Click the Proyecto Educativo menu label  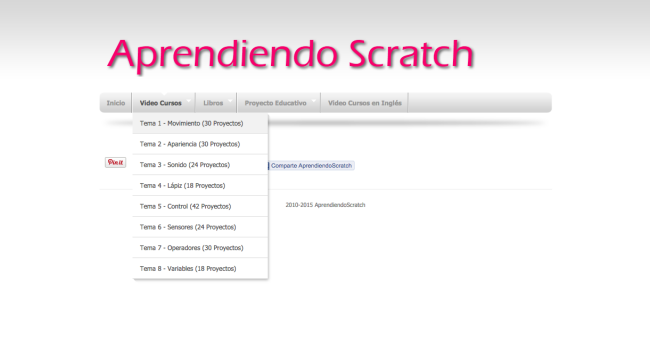[x=275, y=103]
